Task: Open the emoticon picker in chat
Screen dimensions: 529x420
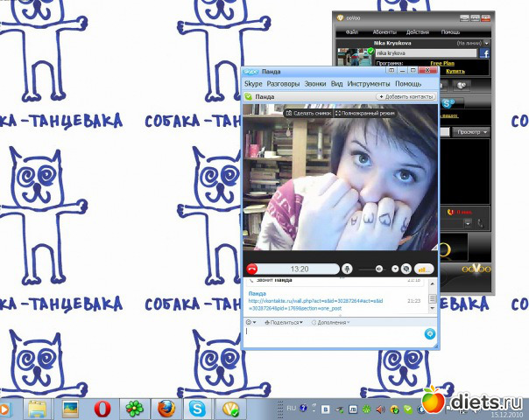Action: [250, 322]
